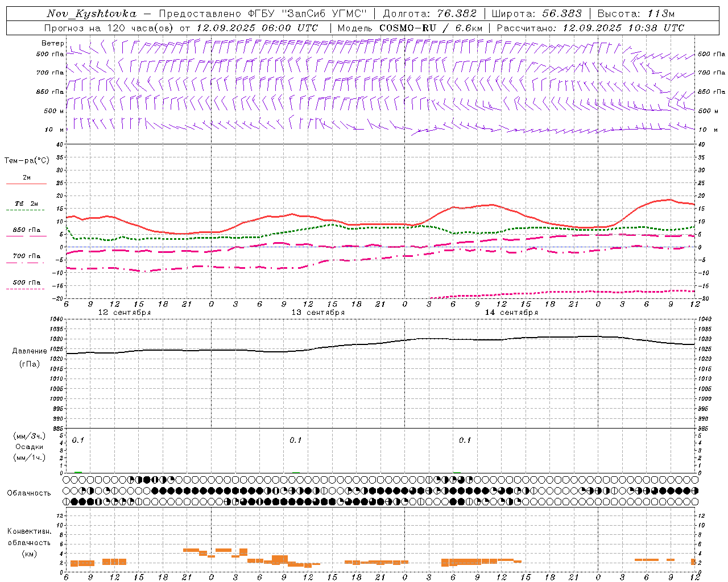
Task: Select the computed time 12.09.2025 10:38 UTC
Action: coord(623,28)
